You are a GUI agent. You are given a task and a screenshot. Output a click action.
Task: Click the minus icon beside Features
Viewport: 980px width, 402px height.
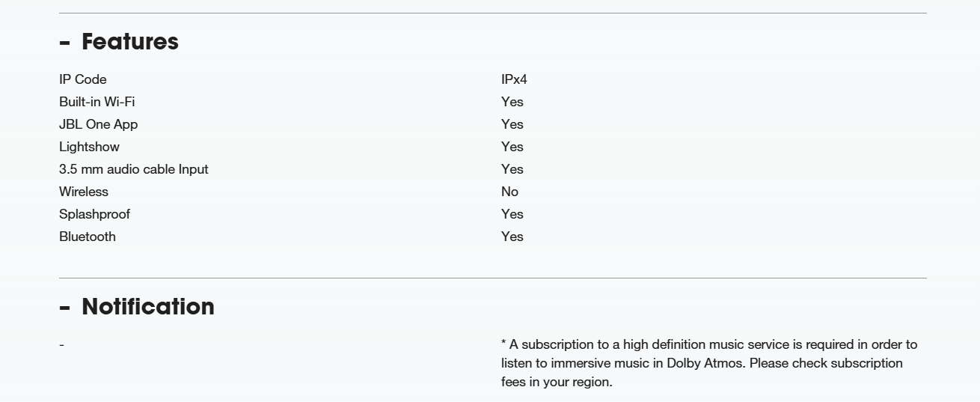tap(64, 43)
